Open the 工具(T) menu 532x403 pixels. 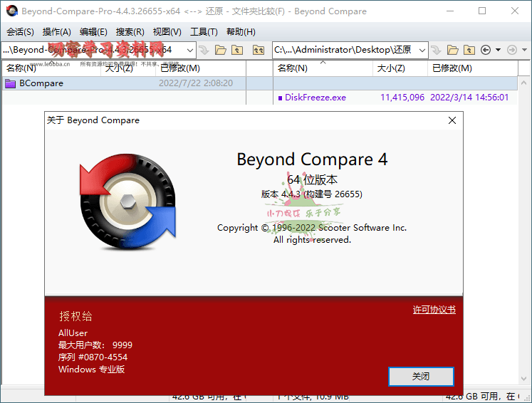pyautogui.click(x=204, y=32)
